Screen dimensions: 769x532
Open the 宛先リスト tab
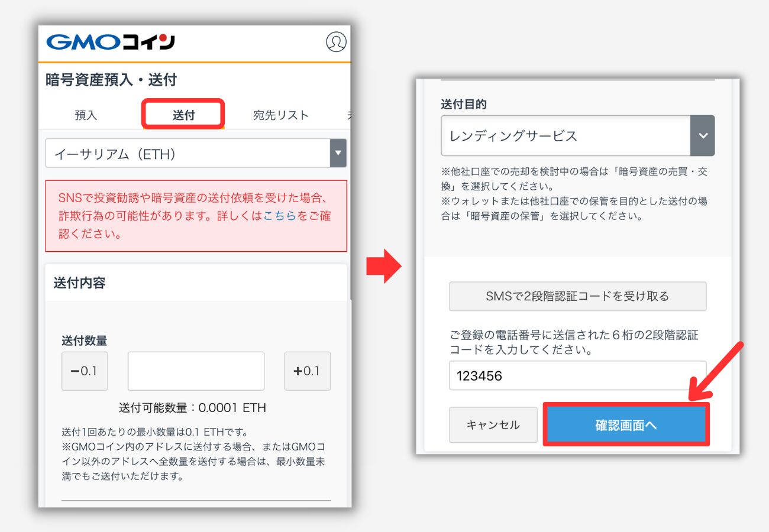[281, 115]
